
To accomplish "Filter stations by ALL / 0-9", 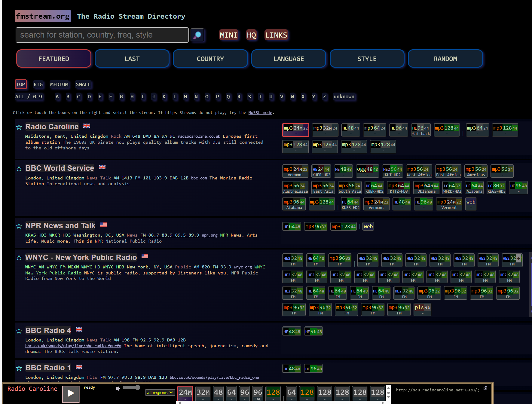I will (x=29, y=97).
